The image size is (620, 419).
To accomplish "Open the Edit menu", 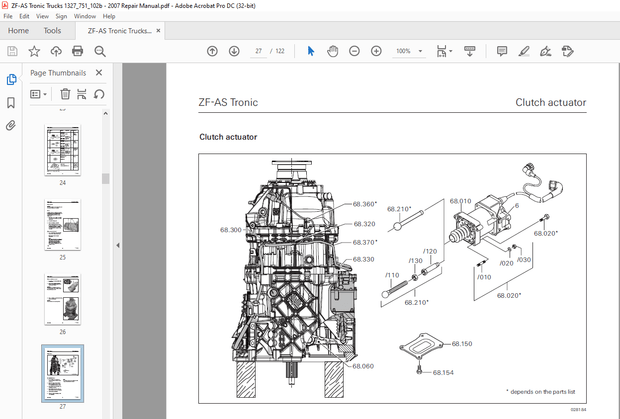I will pos(24,16).
